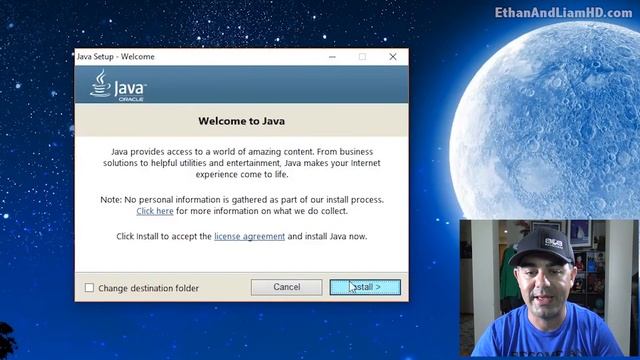Close the Java Setup window
The height and width of the screenshot is (360, 640).
coord(393,57)
